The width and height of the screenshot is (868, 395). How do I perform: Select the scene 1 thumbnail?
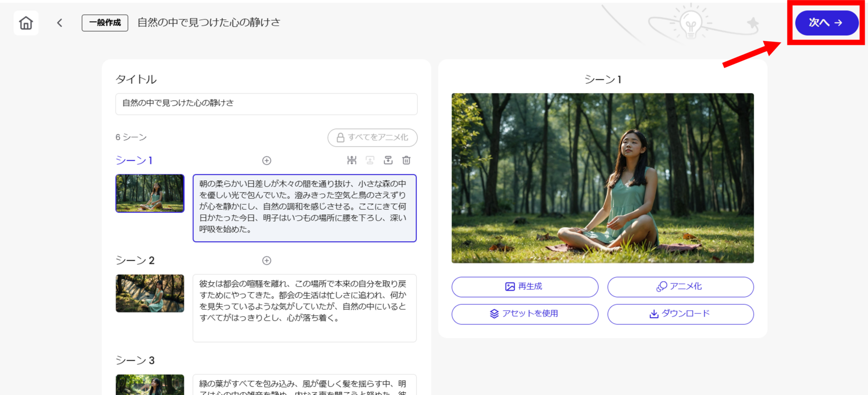point(150,193)
